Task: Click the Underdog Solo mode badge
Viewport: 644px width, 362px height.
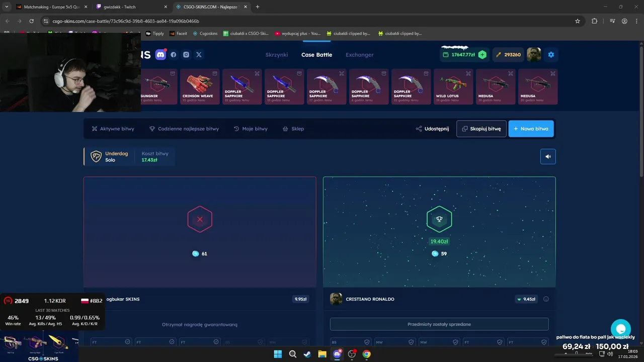Action: tap(109, 156)
